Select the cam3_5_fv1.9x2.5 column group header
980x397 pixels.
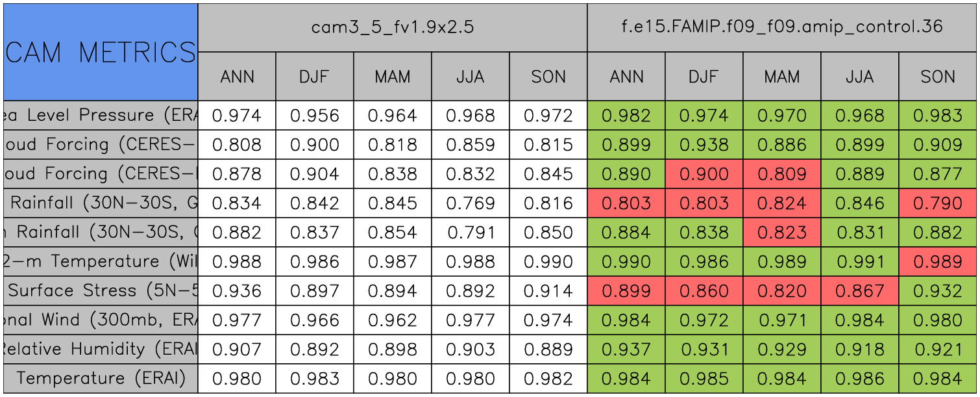[392, 27]
